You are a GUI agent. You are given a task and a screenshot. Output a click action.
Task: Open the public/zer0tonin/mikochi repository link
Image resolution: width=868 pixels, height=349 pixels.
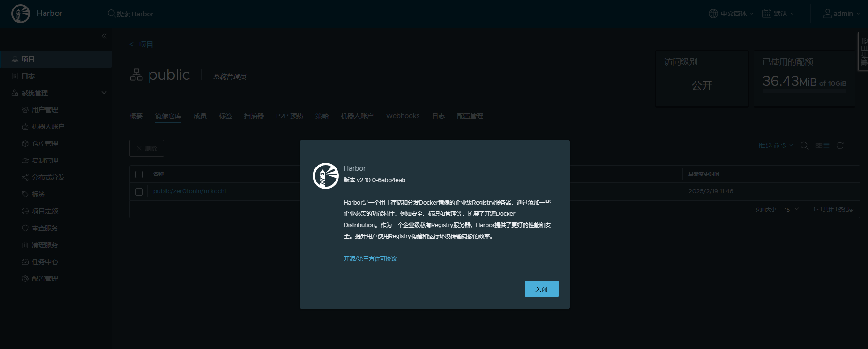(x=190, y=191)
